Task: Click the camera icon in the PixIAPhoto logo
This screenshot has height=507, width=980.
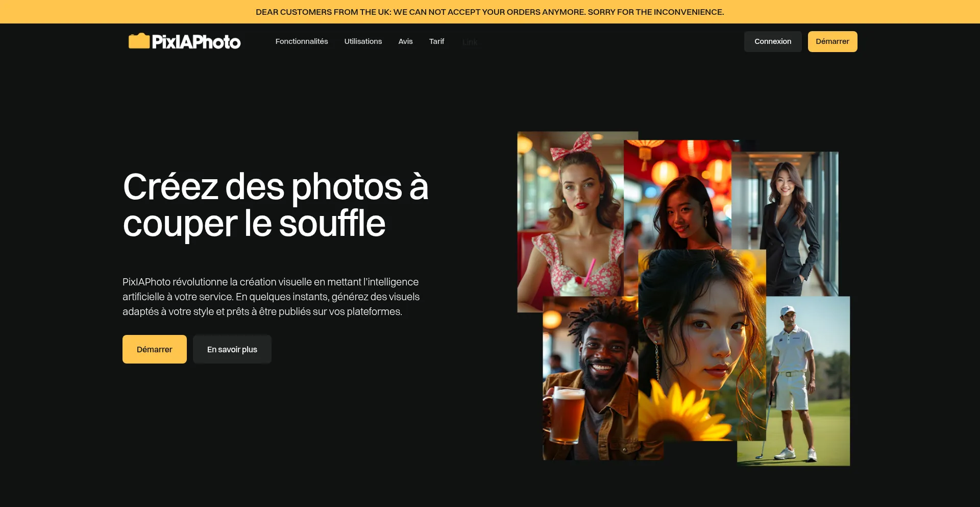Action: (138, 40)
